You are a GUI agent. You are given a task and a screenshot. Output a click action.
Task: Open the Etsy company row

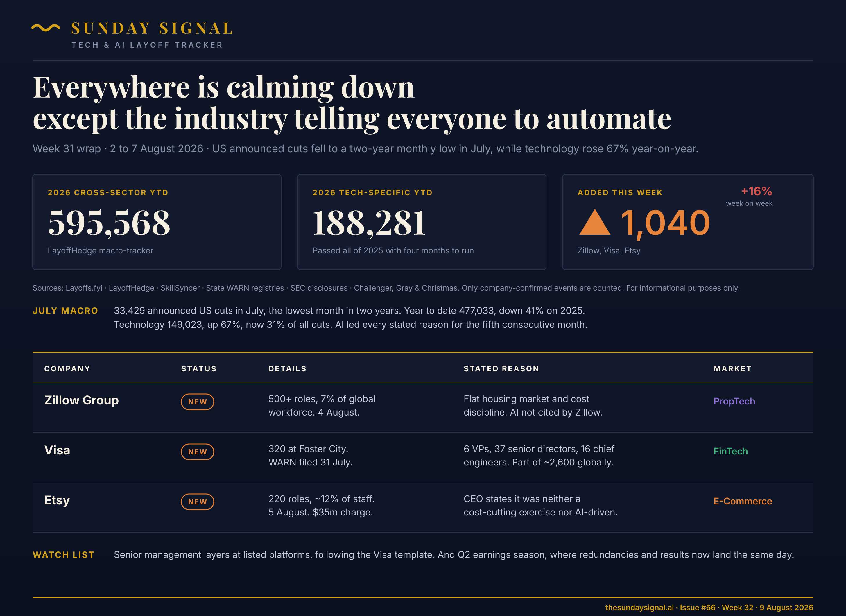(x=423, y=507)
